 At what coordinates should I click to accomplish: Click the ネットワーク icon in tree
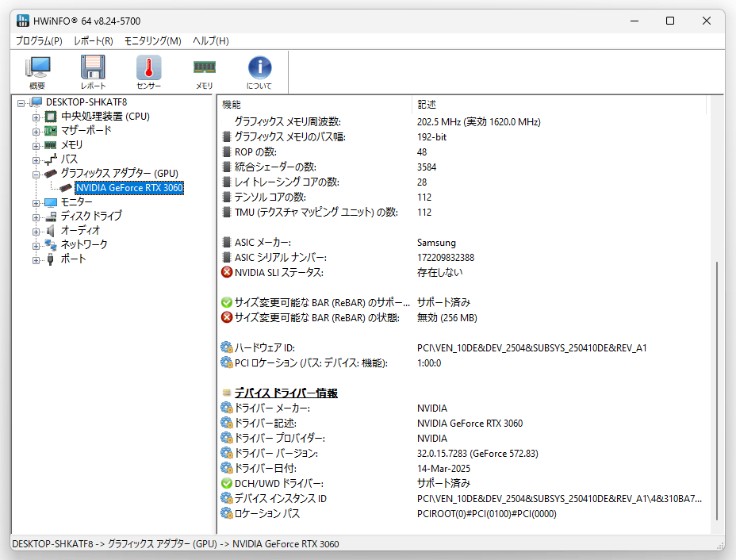[51, 244]
